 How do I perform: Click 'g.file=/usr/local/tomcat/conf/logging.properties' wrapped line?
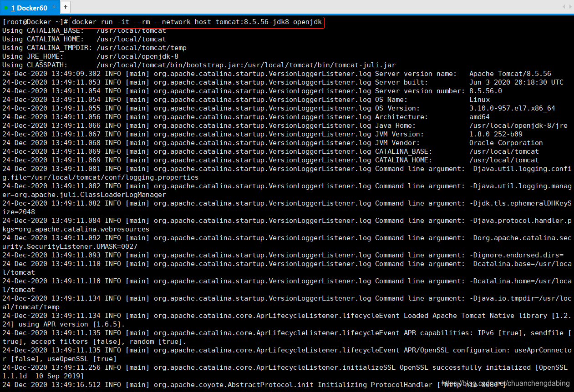(x=101, y=177)
